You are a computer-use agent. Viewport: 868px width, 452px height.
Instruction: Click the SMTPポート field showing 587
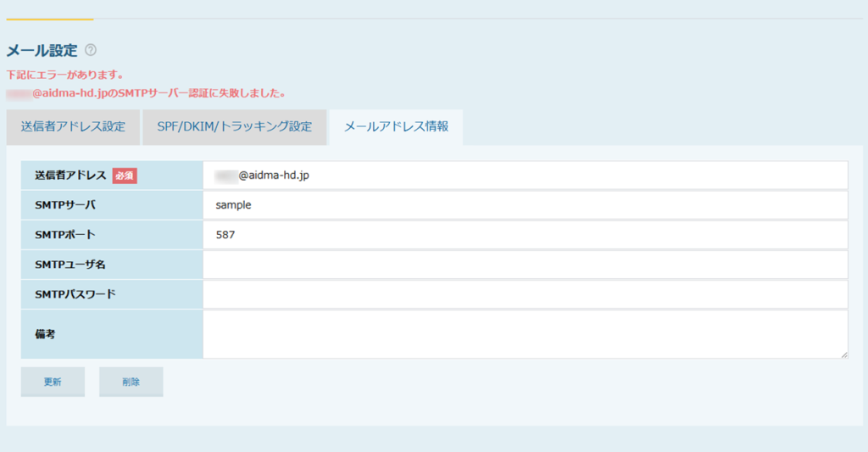point(525,235)
